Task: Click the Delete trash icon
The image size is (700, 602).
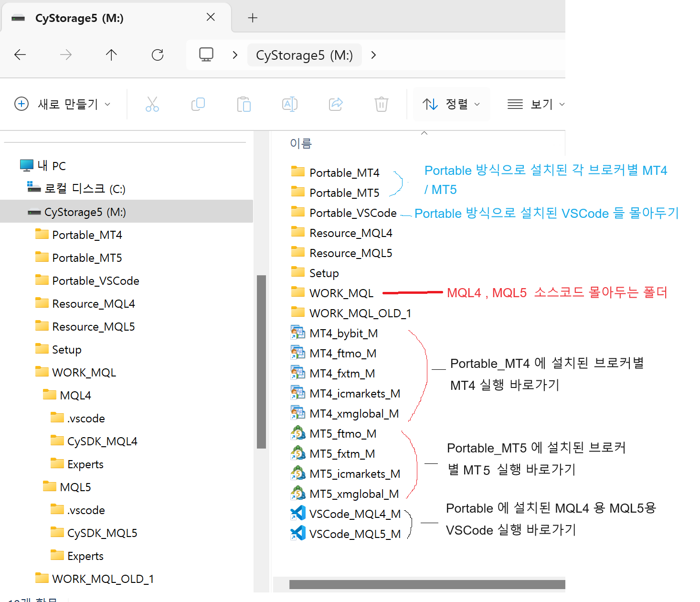Action: pos(382,104)
